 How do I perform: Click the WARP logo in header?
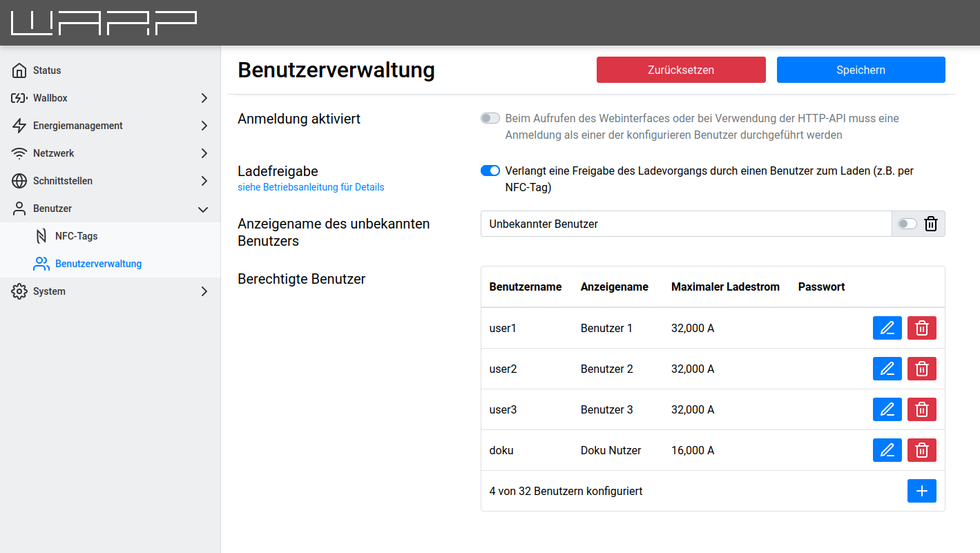(x=104, y=23)
